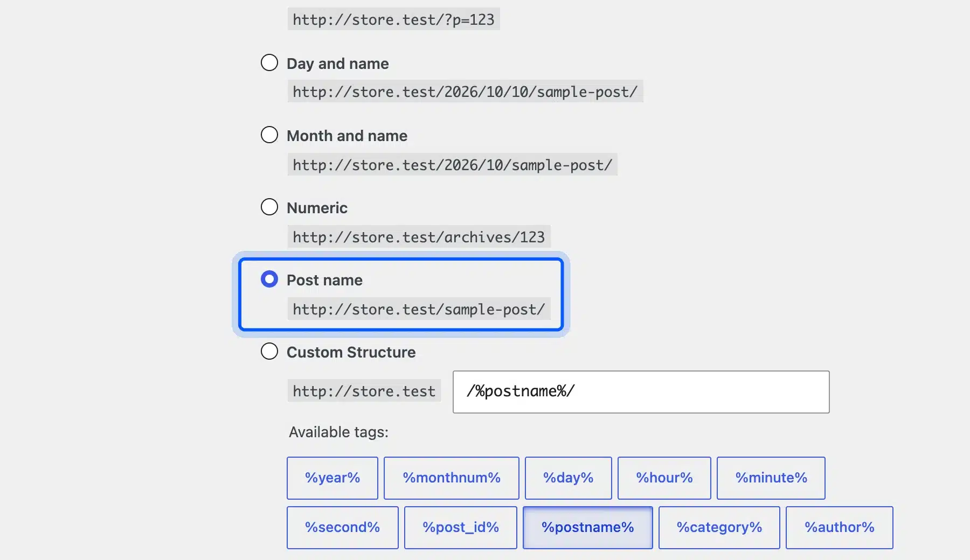
Task: Click the Available tags: heading
Action: (x=338, y=432)
